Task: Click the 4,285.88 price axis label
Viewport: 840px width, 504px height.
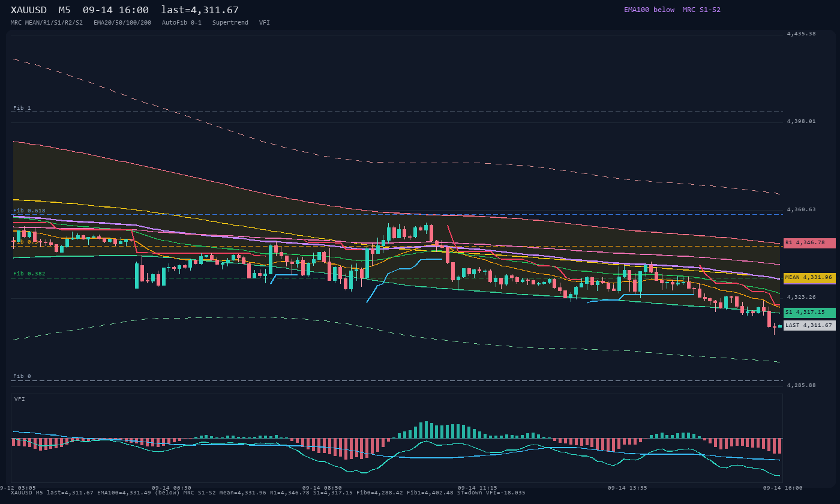Action: (801, 385)
